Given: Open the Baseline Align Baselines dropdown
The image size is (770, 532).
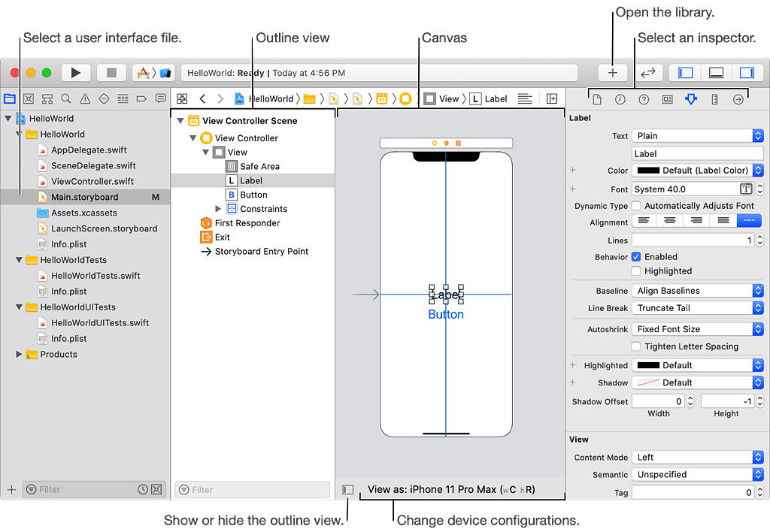Looking at the screenshot, I should coord(698,291).
